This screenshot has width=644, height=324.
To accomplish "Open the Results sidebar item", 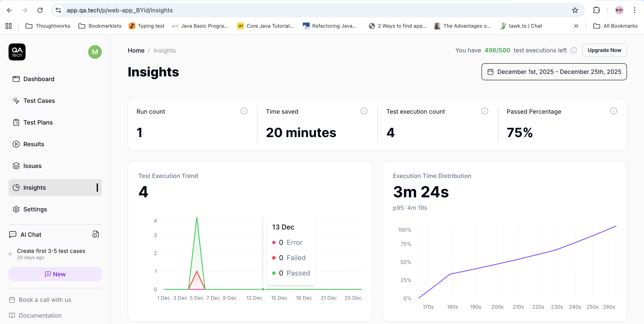I will point(33,144).
